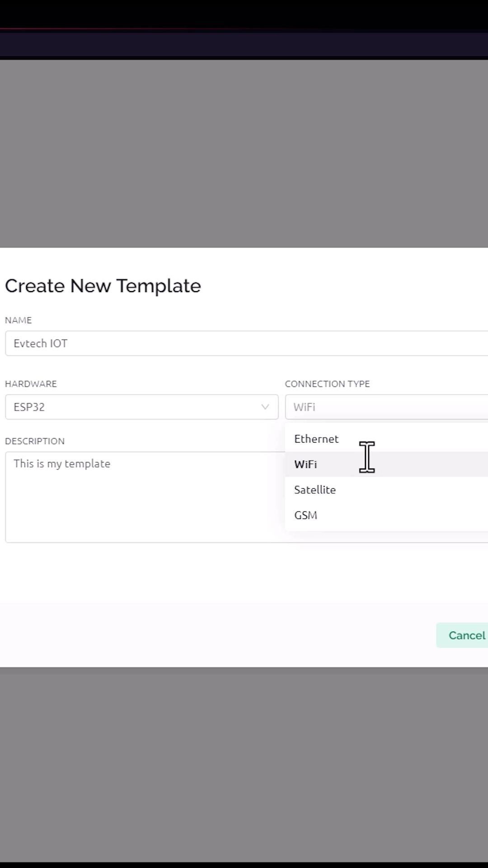This screenshot has width=488, height=868.
Task: Open the ESP32 hardware dropdown
Action: pyautogui.click(x=136, y=407)
